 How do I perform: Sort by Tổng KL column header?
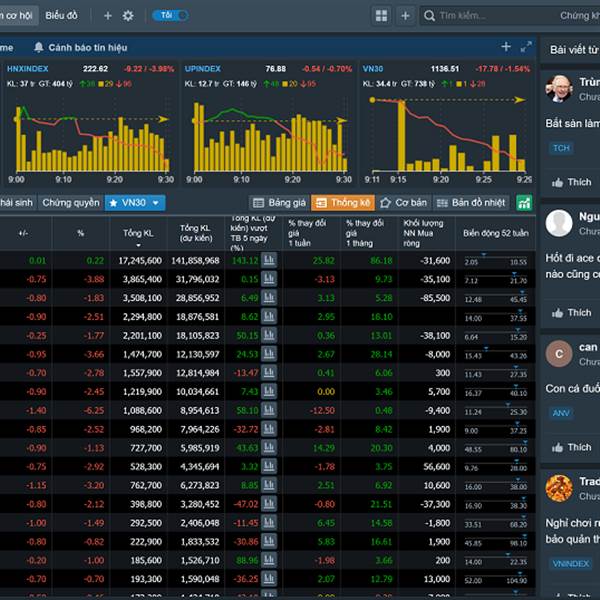coord(138,233)
